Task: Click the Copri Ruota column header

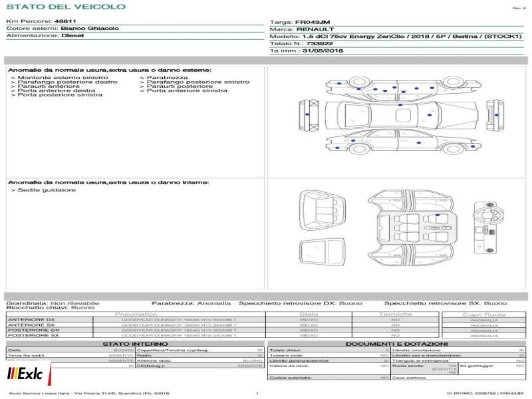Action: [x=484, y=315]
